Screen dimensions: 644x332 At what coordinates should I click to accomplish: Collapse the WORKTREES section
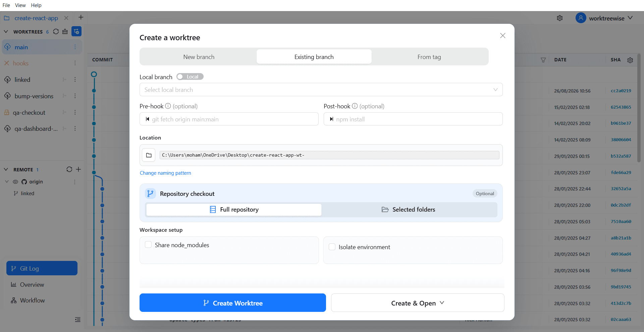pyautogui.click(x=6, y=32)
